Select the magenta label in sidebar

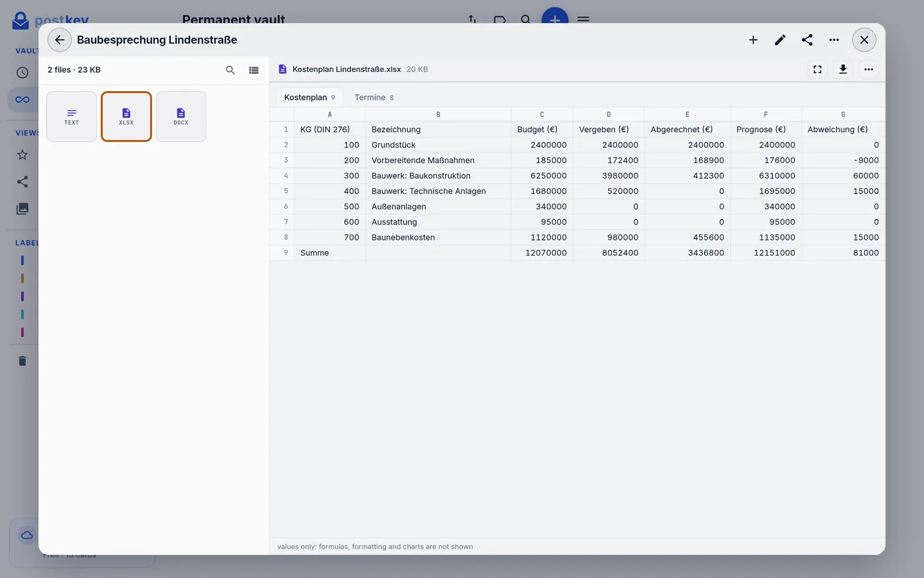(22, 332)
